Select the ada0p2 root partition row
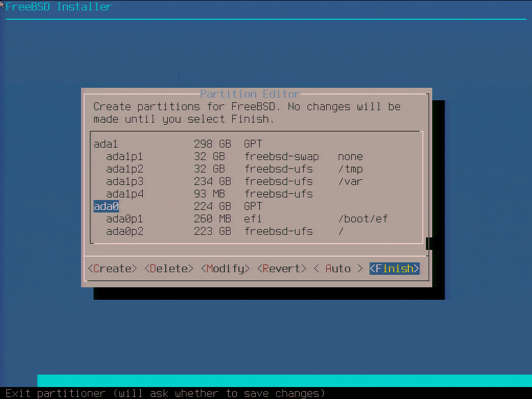 257,231
